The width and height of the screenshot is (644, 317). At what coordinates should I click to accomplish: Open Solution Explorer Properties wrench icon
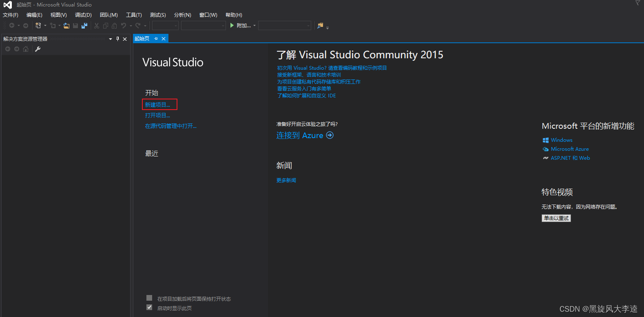click(x=38, y=49)
